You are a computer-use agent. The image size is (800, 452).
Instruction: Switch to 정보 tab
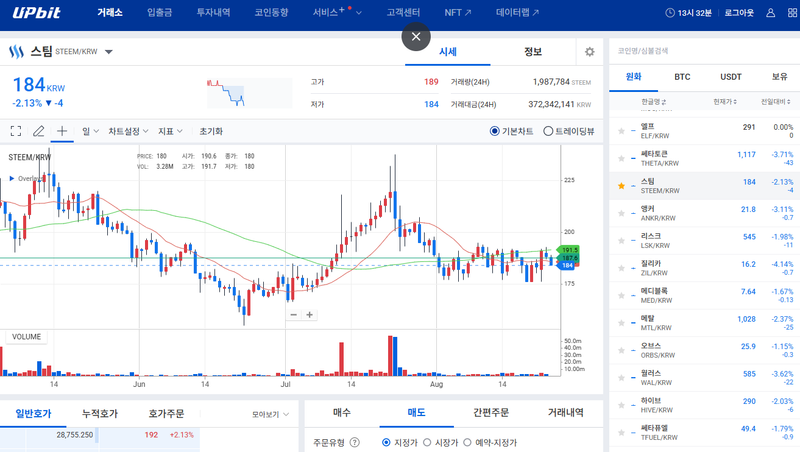tap(533, 52)
